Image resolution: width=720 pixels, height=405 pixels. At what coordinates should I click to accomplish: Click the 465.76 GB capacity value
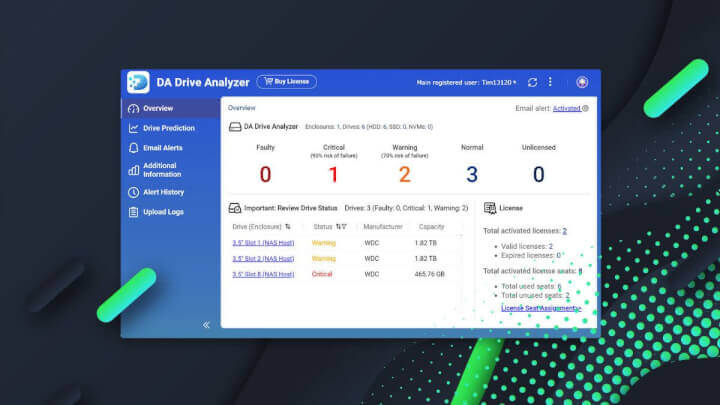click(429, 274)
